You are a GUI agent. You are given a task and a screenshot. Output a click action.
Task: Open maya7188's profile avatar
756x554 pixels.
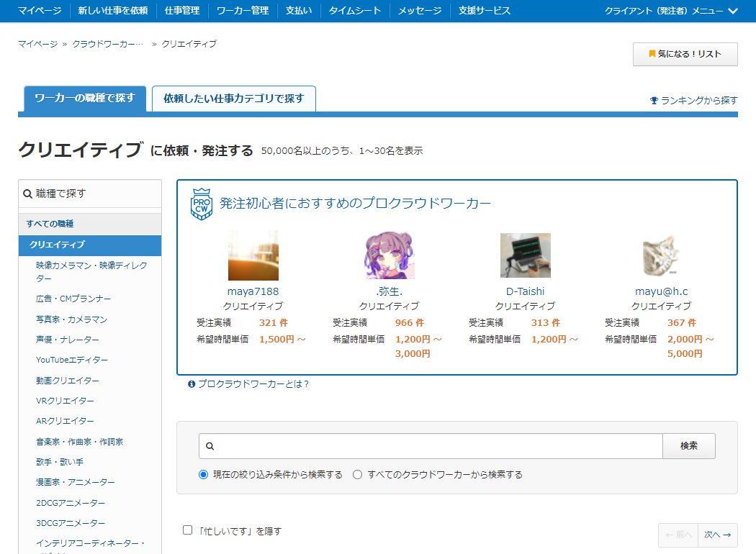click(x=253, y=255)
